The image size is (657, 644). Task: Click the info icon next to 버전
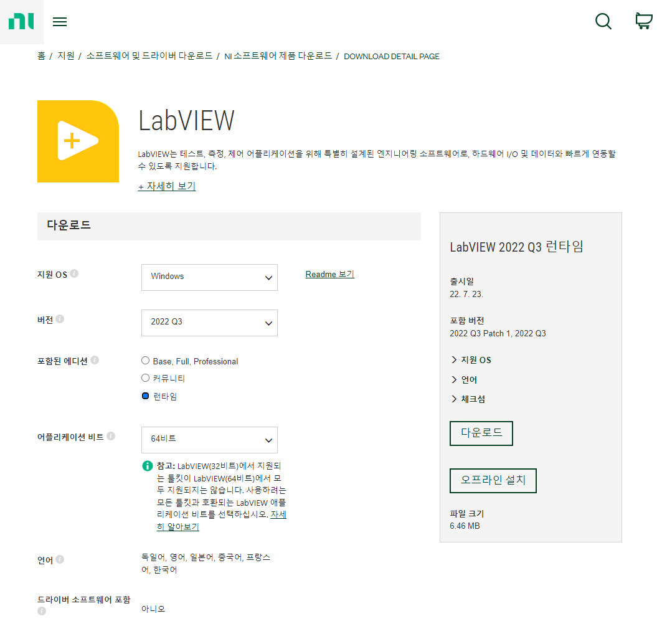pyautogui.click(x=60, y=318)
